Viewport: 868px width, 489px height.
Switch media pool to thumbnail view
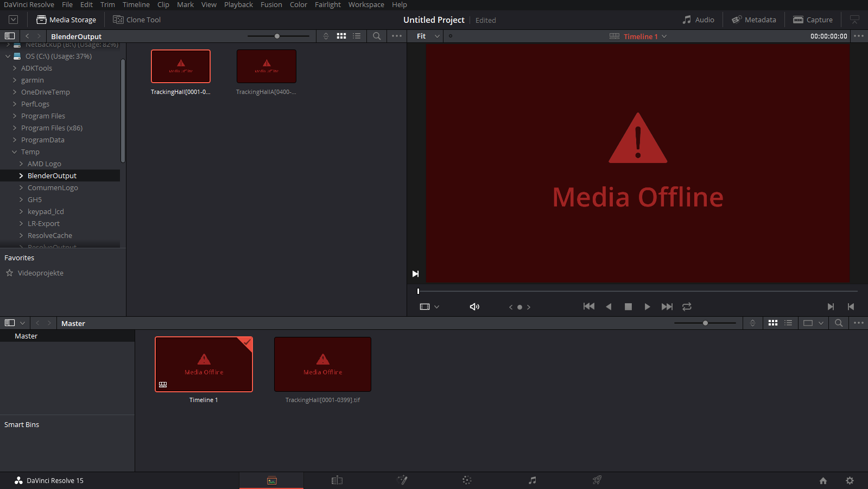pyautogui.click(x=773, y=323)
